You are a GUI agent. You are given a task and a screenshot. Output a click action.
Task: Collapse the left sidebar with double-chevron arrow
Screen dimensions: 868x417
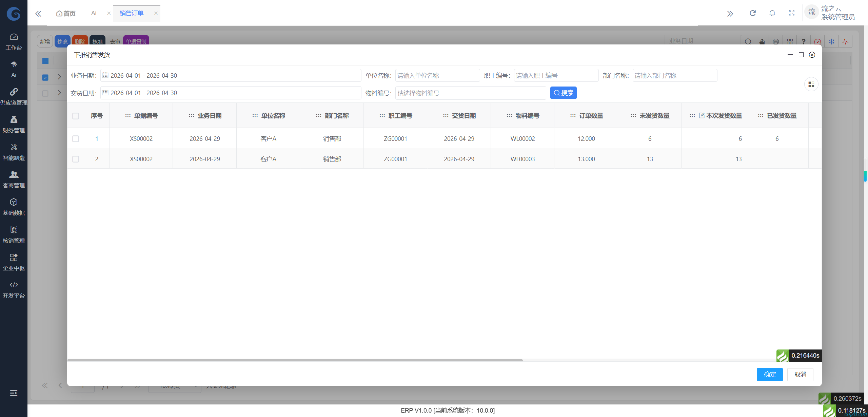coord(38,13)
